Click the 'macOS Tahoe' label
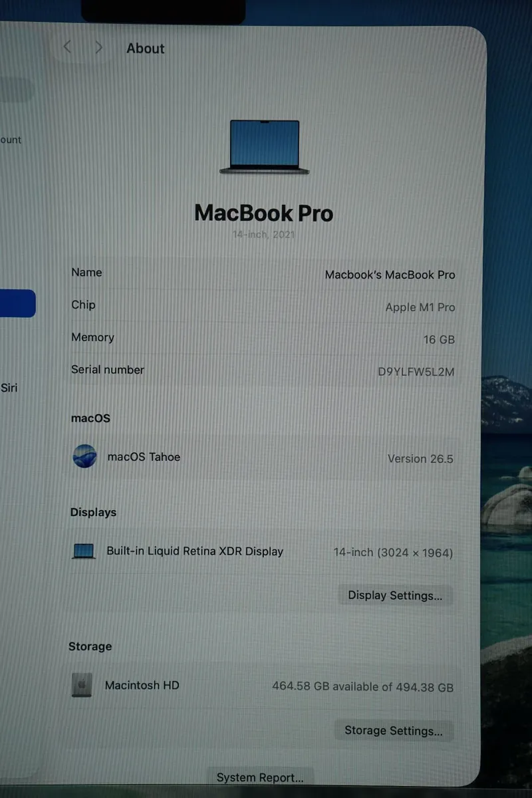Screen dimensions: 532x798 [144, 457]
